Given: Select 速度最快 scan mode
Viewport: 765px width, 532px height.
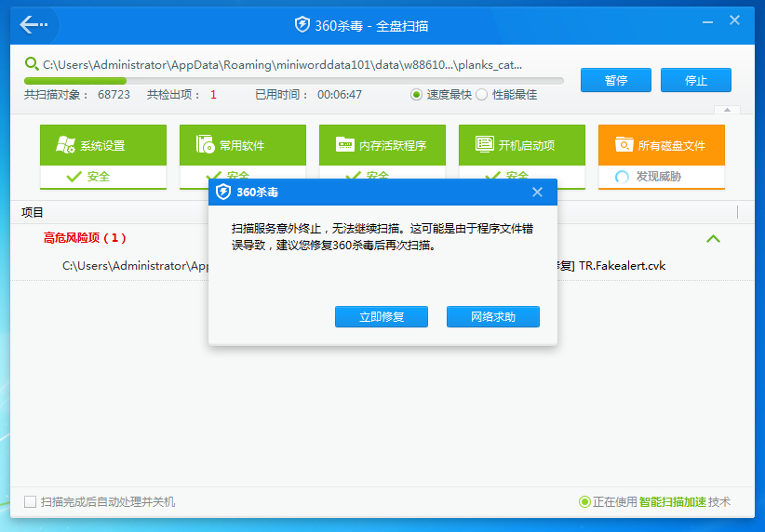Looking at the screenshot, I should tap(416, 95).
